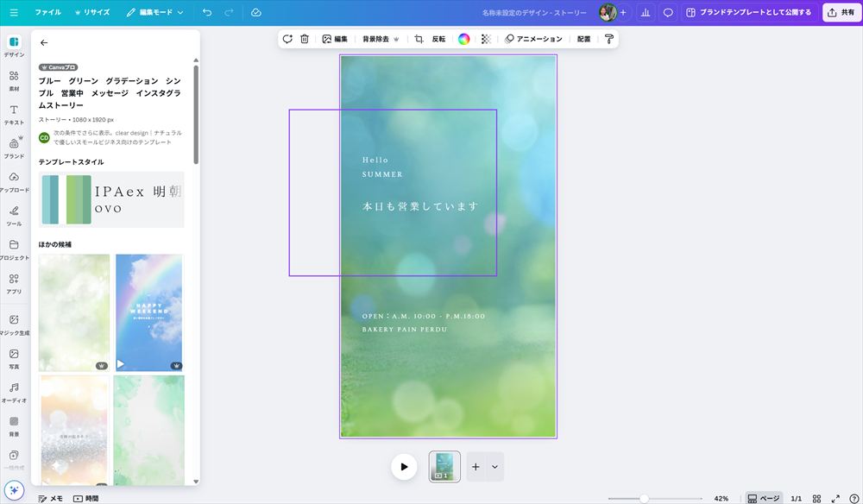Open the 素材 elements tab

pos(14,80)
